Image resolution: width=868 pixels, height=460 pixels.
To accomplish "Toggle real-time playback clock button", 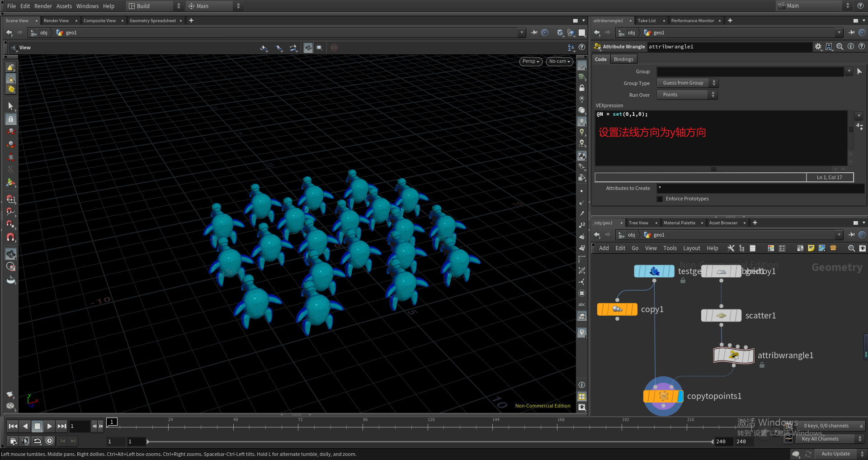I will 50,441.
